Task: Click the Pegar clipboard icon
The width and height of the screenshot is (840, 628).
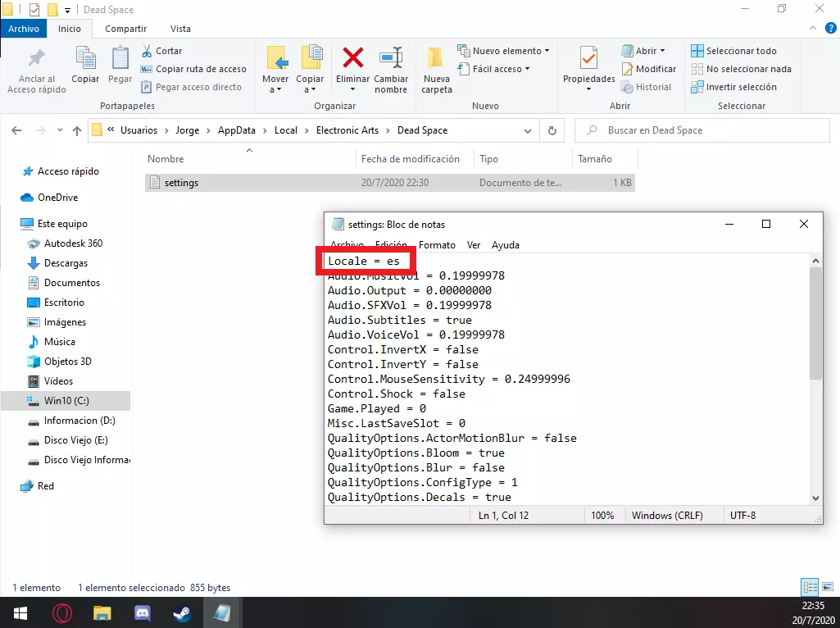Action: (x=120, y=59)
